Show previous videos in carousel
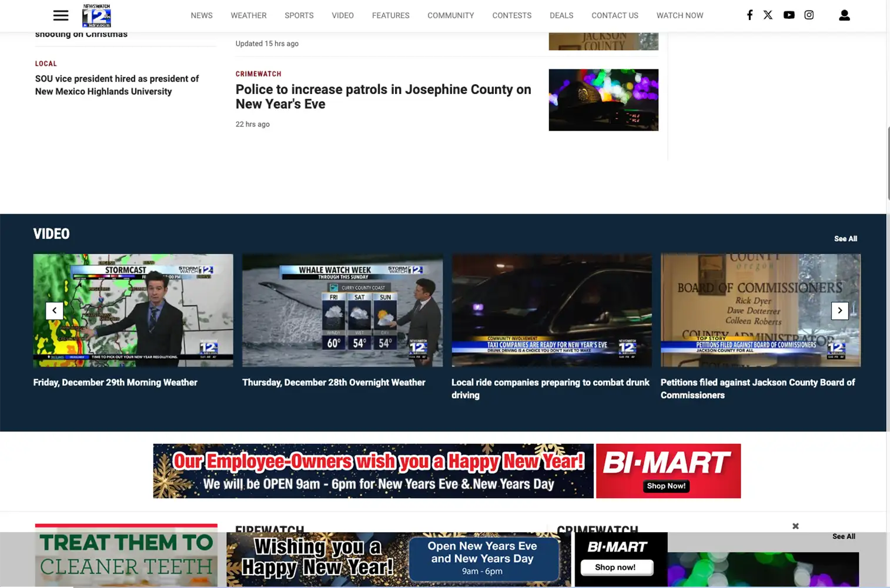Screen dimensions: 890x588 coord(55,310)
